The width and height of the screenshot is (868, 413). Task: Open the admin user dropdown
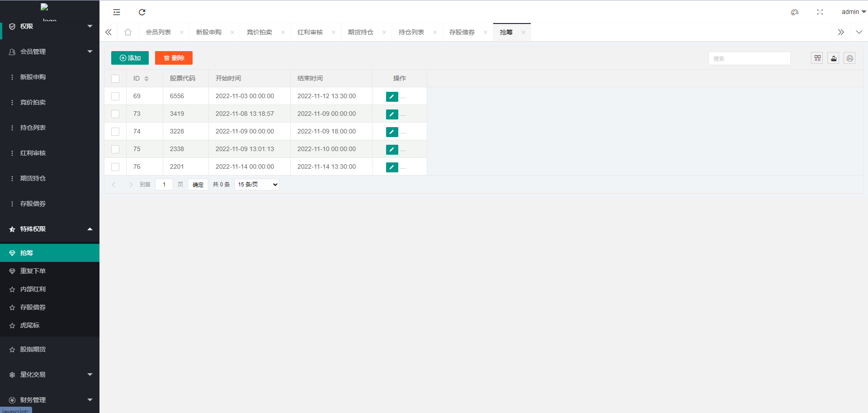853,12
